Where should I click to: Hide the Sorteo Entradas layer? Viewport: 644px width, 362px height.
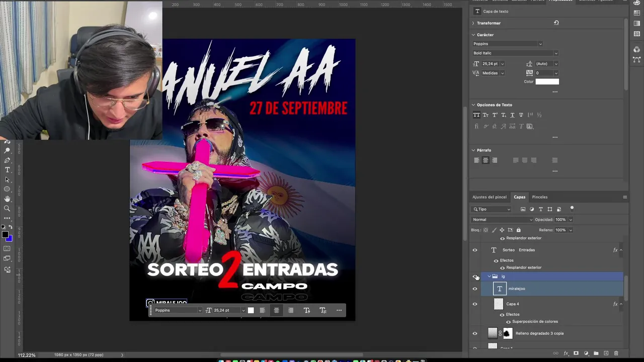point(474,250)
